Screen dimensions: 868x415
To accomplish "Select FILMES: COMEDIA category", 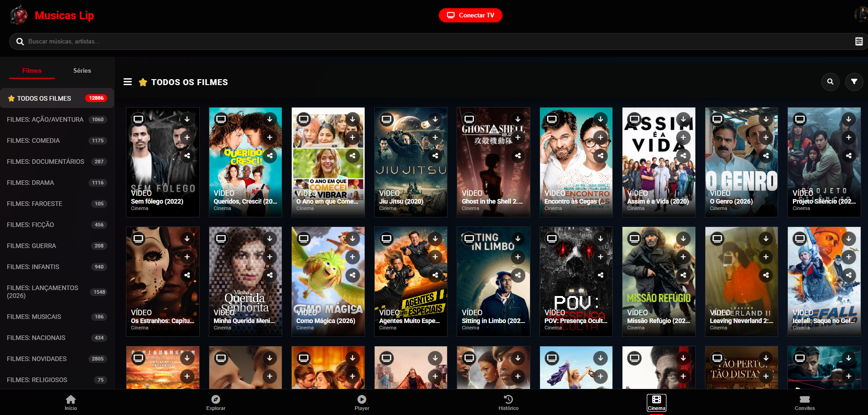I will click(57, 140).
